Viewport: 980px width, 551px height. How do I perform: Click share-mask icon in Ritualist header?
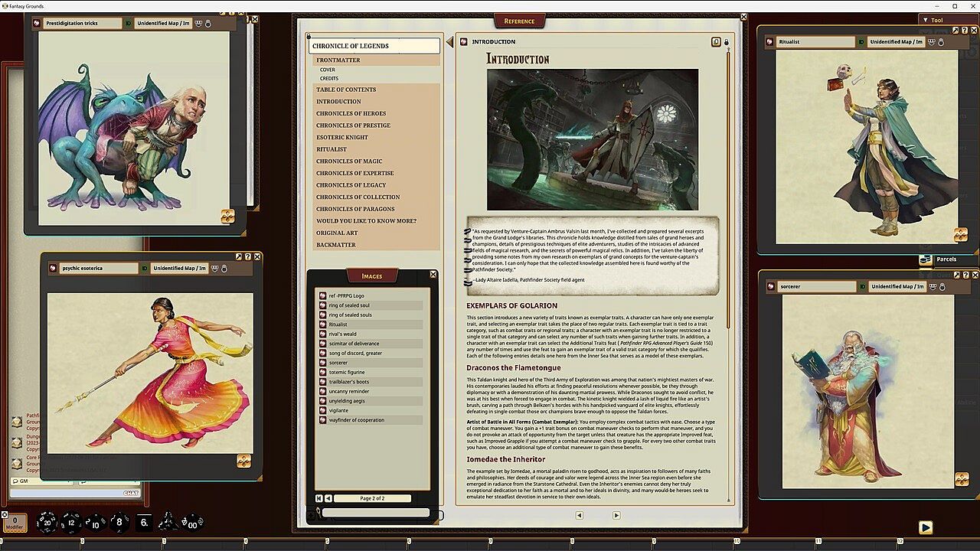[933, 41]
